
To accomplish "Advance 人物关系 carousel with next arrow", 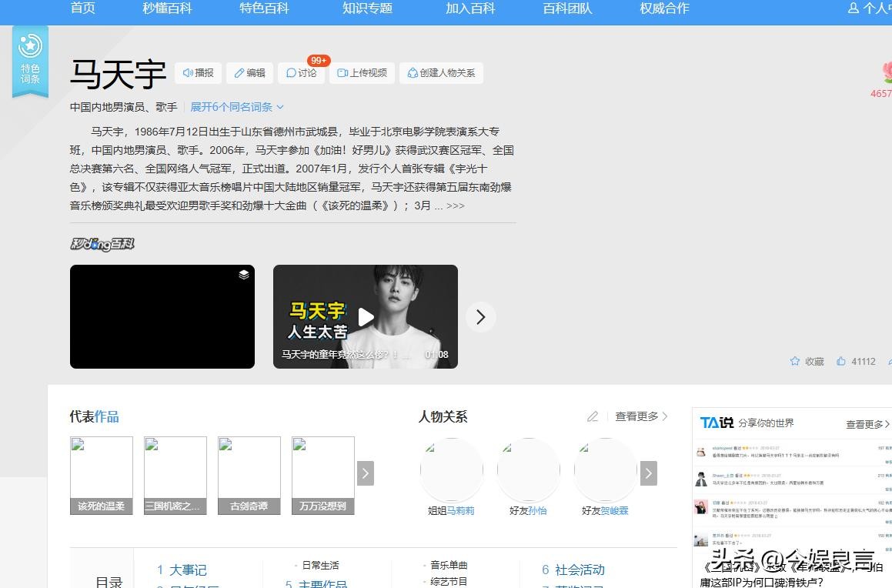I will click(649, 473).
